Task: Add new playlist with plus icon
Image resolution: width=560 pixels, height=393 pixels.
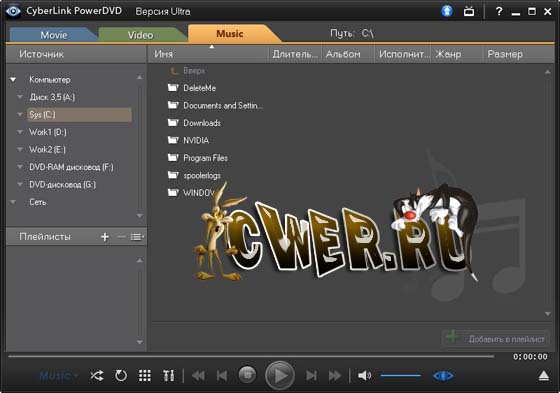Action: click(x=105, y=237)
